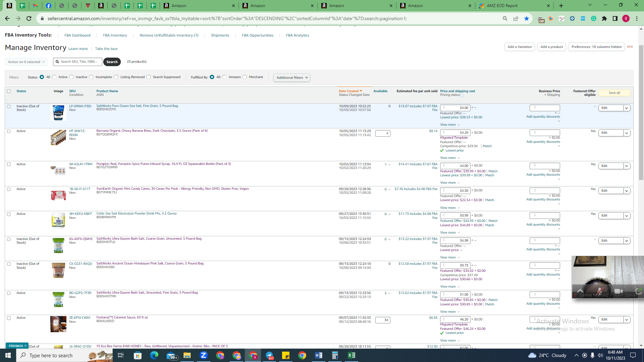Toggle the Chrome side panel icon
The width and height of the screenshot is (644, 362).
615,18
